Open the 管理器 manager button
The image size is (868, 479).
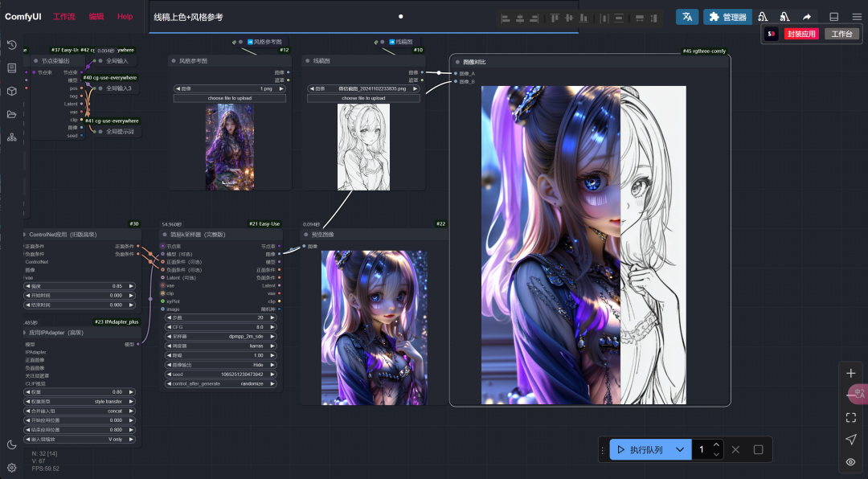(x=727, y=17)
